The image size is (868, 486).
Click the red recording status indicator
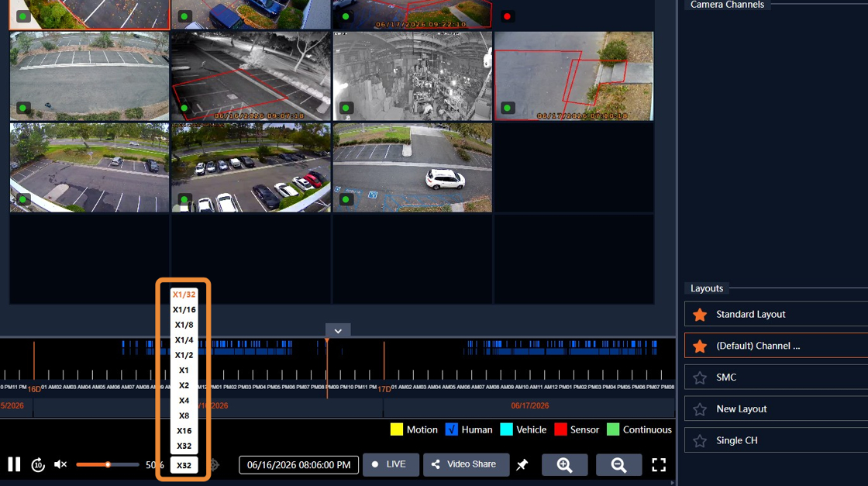click(x=507, y=16)
